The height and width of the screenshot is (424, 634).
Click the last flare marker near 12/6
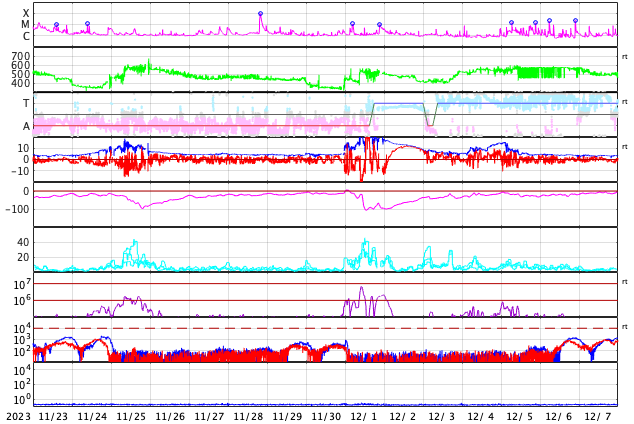[575, 20]
